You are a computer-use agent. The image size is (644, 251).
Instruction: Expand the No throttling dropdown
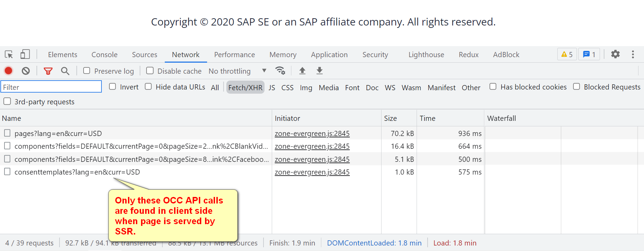(237, 71)
